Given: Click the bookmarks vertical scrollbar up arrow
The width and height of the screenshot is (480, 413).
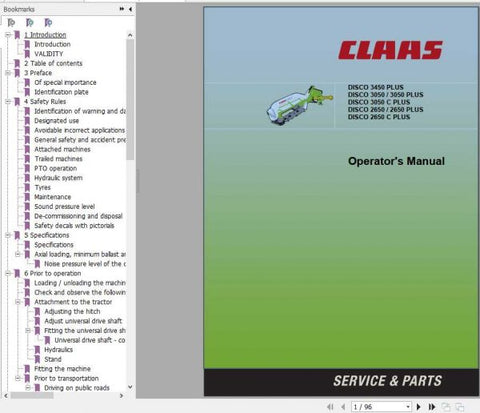Looking at the screenshot, I should tap(130, 35).
